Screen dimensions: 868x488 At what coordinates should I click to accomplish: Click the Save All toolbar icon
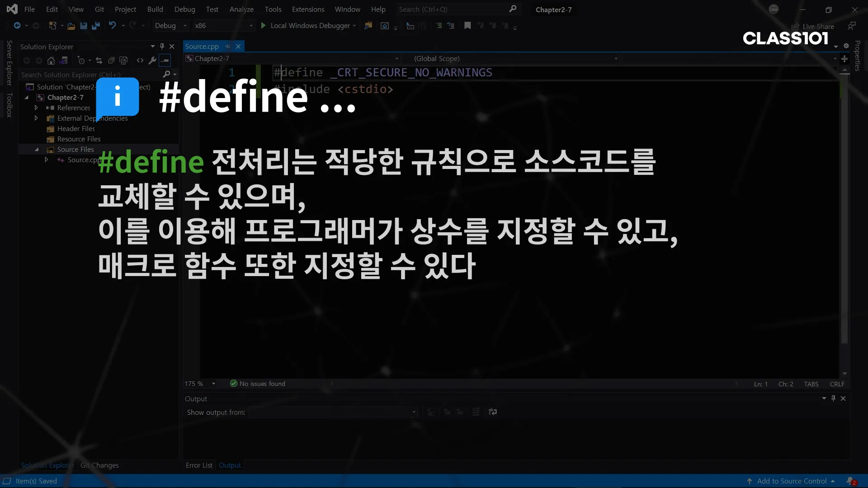[x=96, y=26]
